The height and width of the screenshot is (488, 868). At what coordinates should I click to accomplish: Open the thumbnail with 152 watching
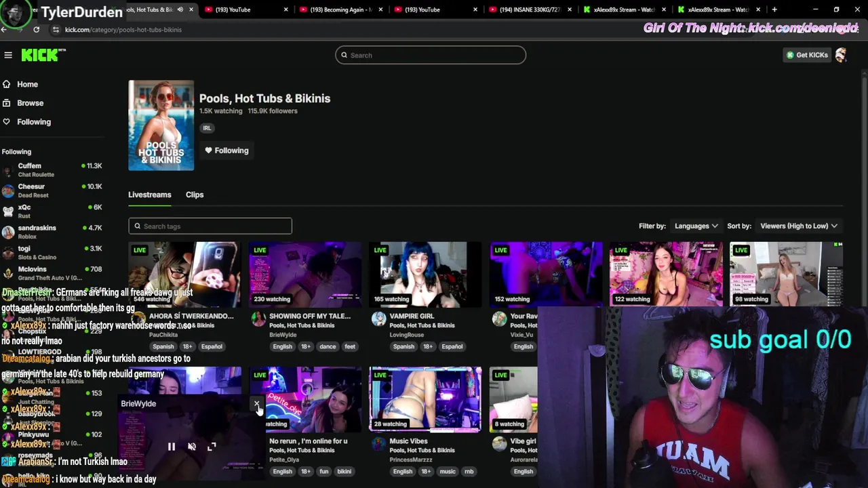coord(546,274)
